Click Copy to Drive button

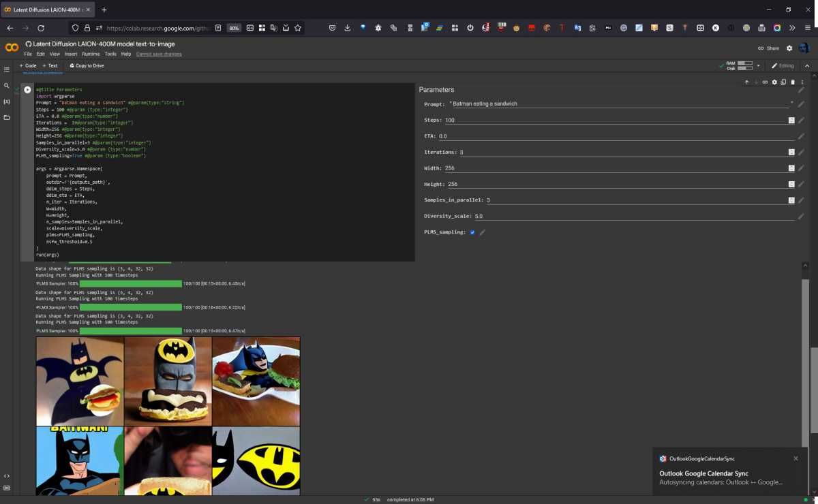[x=87, y=65]
